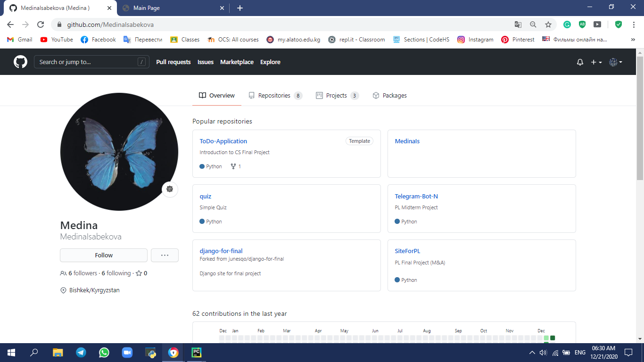The image size is (644, 362).
Task: Open the ToDo-Application repository
Action: [x=223, y=141]
